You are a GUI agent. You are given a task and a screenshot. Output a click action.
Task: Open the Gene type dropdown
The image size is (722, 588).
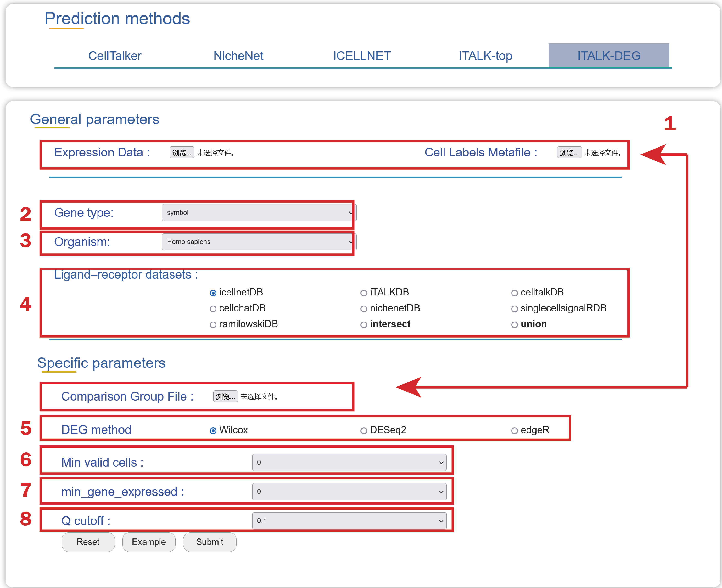tap(259, 213)
